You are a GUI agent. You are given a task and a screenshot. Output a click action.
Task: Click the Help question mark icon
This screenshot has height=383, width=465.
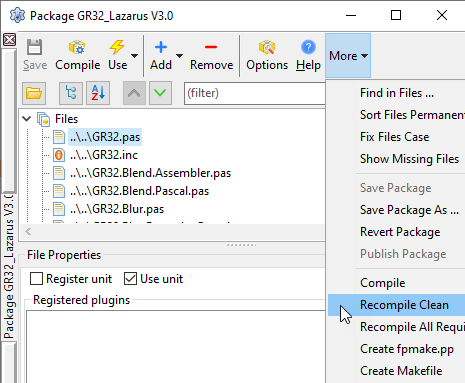pyautogui.click(x=308, y=47)
